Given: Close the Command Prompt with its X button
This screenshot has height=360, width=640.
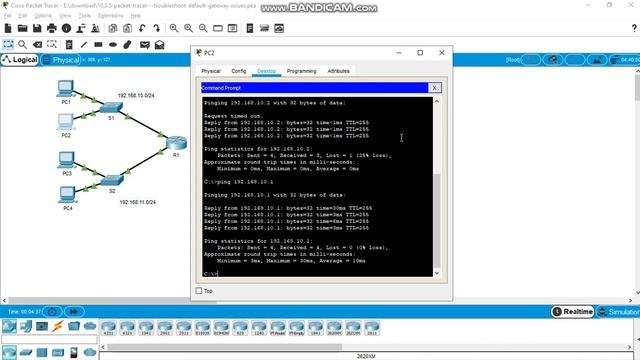Looking at the screenshot, I should coord(435,88).
